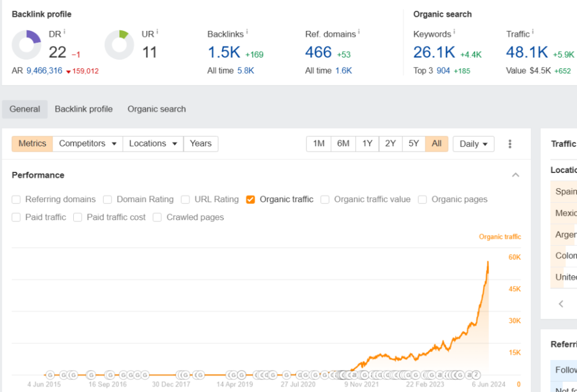Screen dimensions: 577x392
Task: Click the last Google update marker on timeline
Action: click(x=476, y=375)
